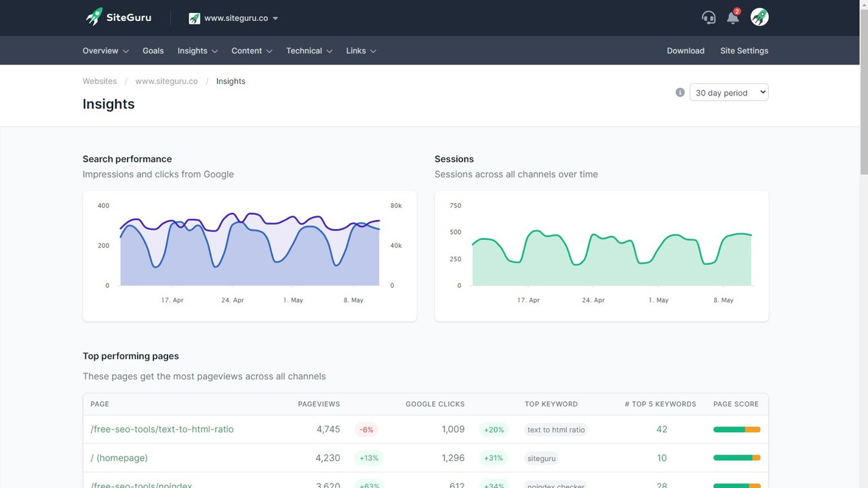This screenshot has width=868, height=488.
Task: Open Site Settings from the navbar
Action: coord(744,50)
